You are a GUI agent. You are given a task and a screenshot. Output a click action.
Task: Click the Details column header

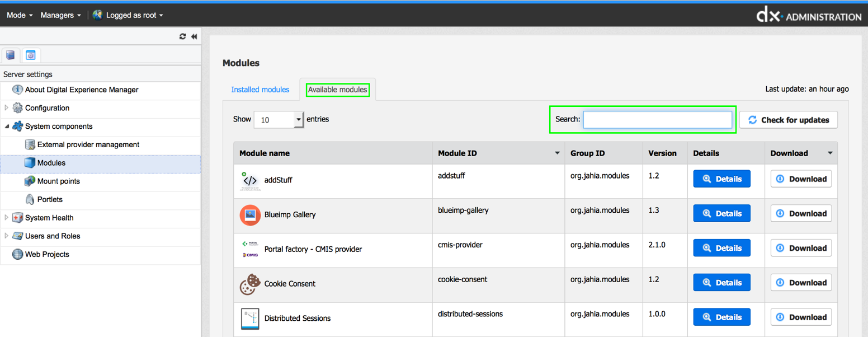pos(726,153)
